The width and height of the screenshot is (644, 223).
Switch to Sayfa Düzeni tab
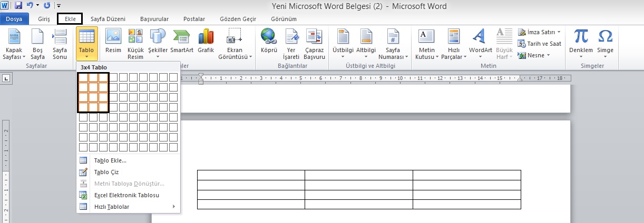(108, 19)
